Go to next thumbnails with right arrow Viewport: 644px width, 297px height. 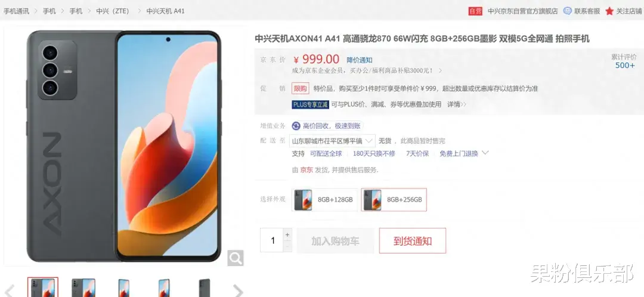(x=238, y=290)
